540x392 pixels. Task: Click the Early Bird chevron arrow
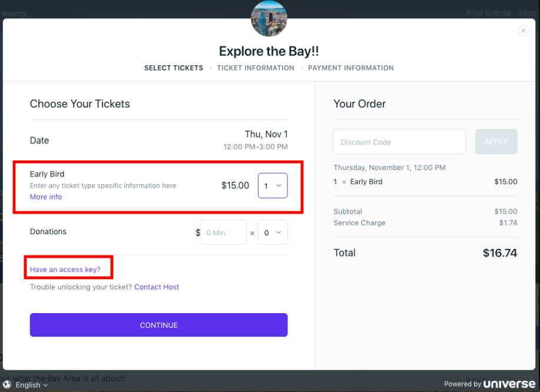pos(279,185)
